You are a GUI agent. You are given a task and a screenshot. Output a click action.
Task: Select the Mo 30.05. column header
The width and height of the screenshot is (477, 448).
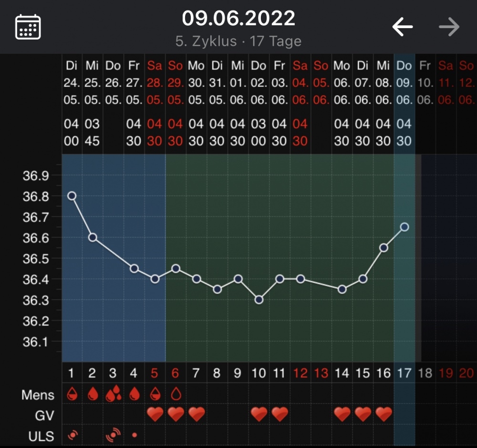197,83
